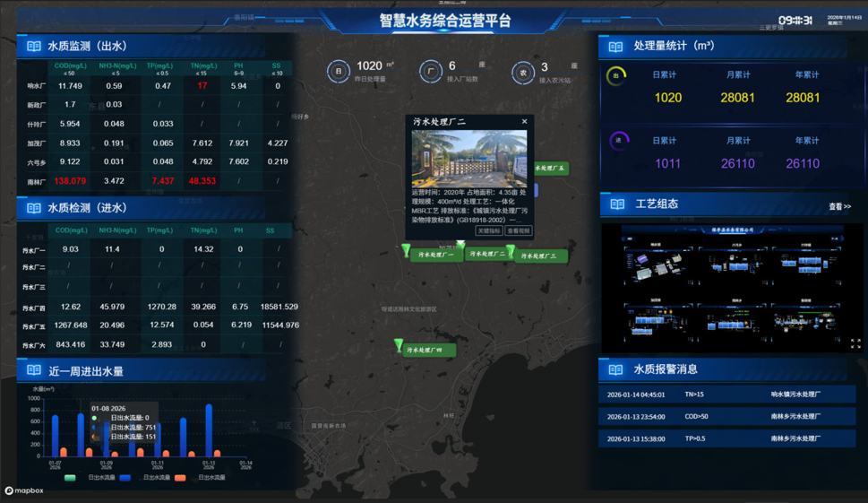Image resolution: width=868 pixels, height=503 pixels.
Task: Click the 污水厂六 row label in the 进水 table
Action: pyautogui.click(x=34, y=346)
